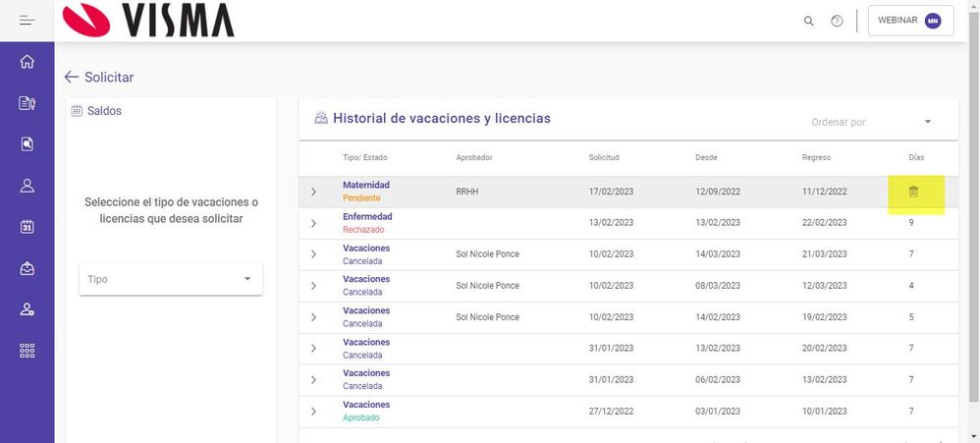
Task: Click the 03/01/2023 start date
Action: [x=718, y=412]
